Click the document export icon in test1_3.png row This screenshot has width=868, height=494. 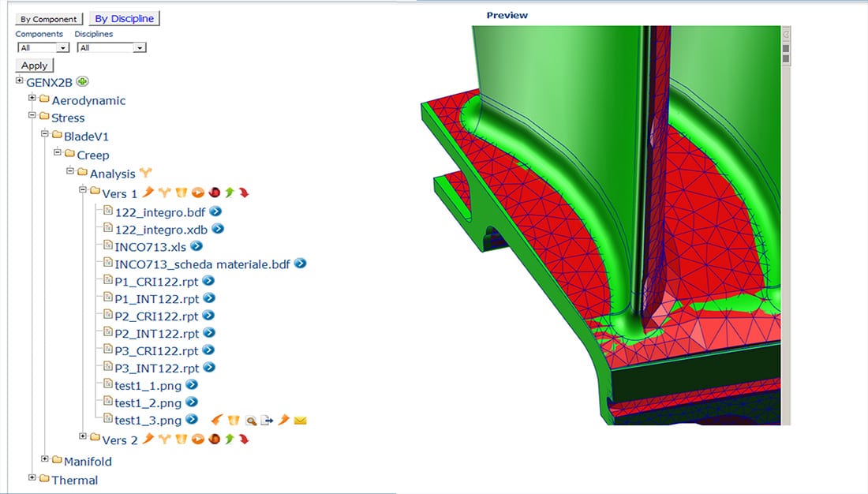pos(268,421)
